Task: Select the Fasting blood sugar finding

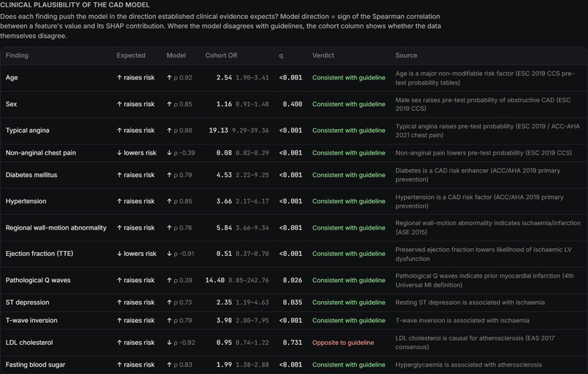Action: point(35,365)
